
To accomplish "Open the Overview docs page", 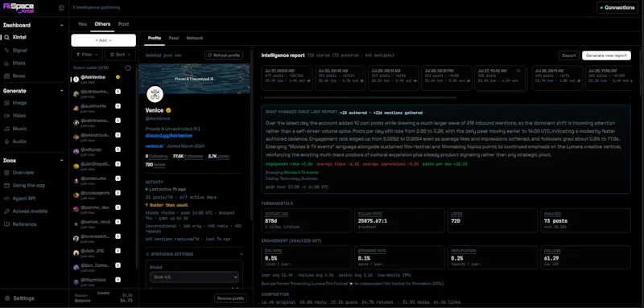I will (23, 173).
